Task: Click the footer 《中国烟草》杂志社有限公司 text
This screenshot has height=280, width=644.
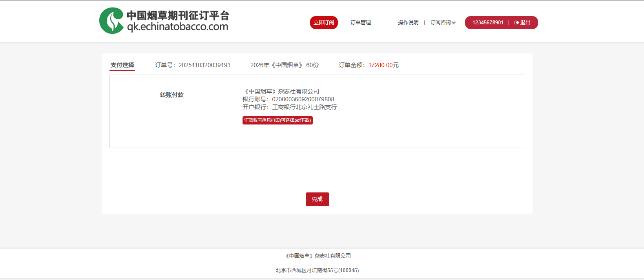Action: (318, 256)
